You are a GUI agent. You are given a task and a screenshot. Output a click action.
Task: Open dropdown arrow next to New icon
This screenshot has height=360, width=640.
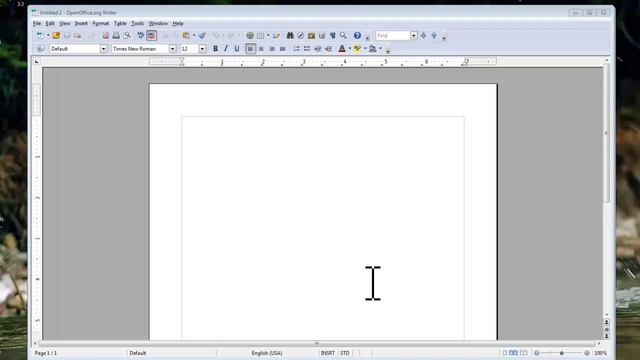48,36
